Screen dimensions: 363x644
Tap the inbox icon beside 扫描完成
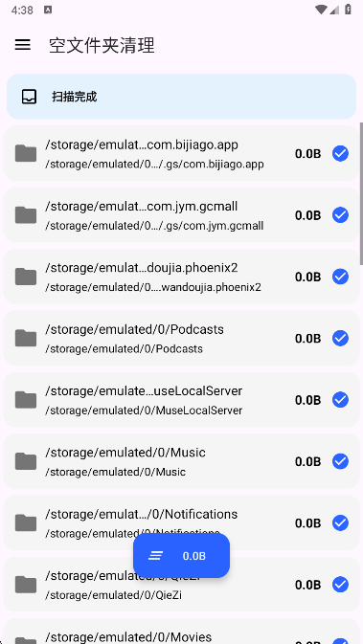point(29,97)
